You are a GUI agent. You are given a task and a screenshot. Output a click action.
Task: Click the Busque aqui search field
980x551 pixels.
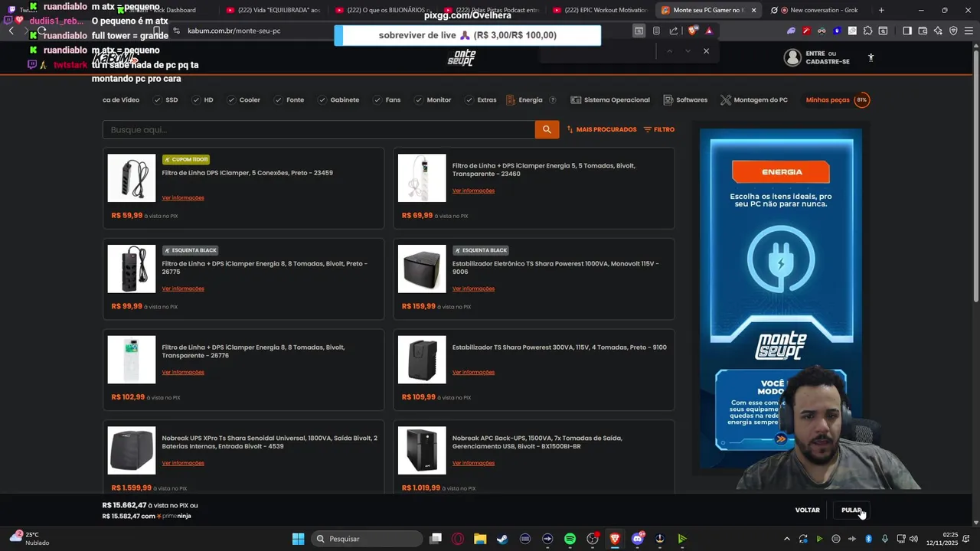(318, 129)
